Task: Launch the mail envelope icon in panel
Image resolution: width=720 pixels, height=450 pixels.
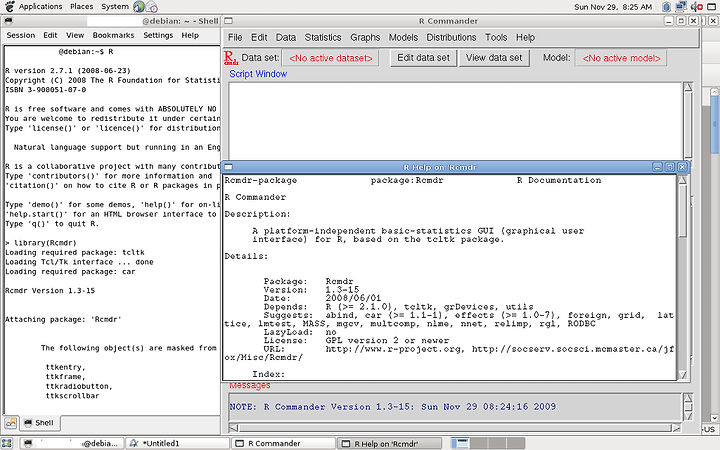Action: (x=152, y=7)
